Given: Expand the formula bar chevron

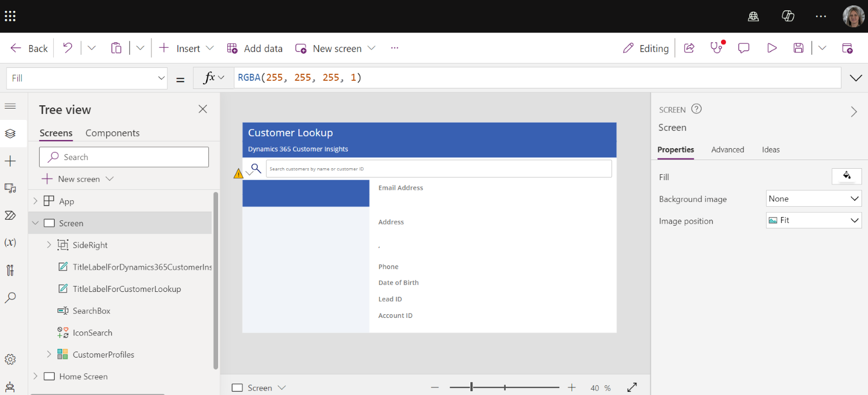Looking at the screenshot, I should [x=856, y=78].
